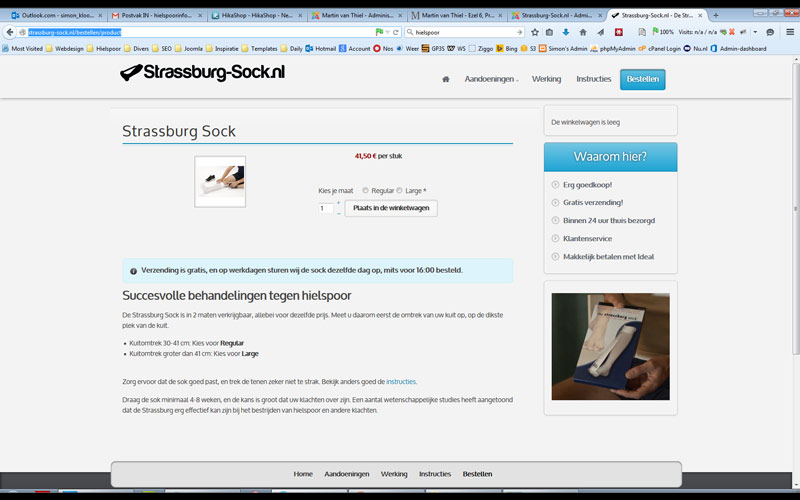The image size is (800, 500).
Task: Open downloads via the blue arrow icon
Action: pyautogui.click(x=565, y=32)
